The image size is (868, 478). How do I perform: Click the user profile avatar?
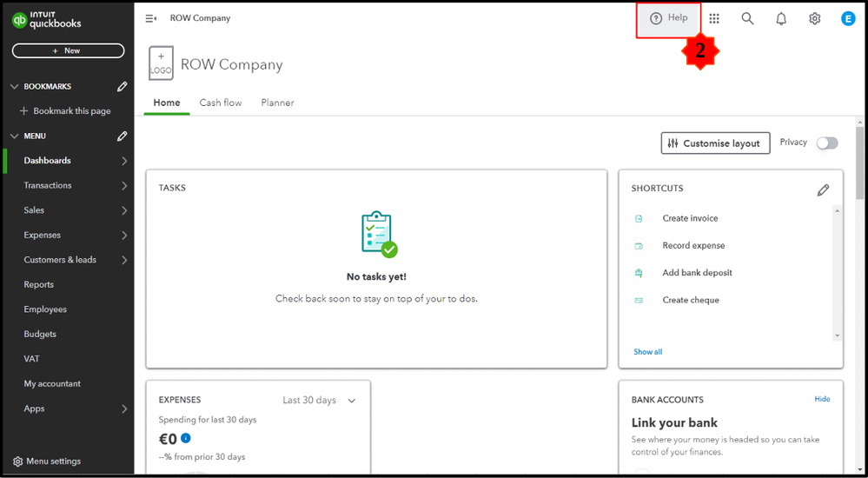pyautogui.click(x=848, y=18)
